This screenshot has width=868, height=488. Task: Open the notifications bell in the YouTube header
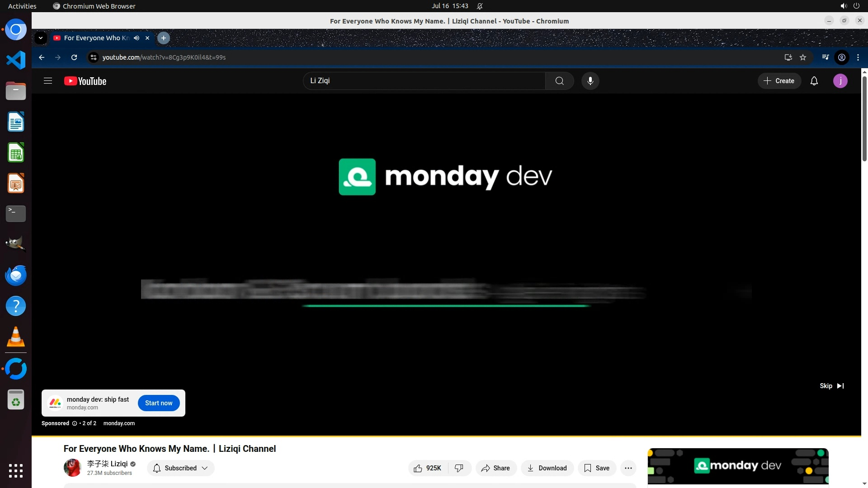814,81
